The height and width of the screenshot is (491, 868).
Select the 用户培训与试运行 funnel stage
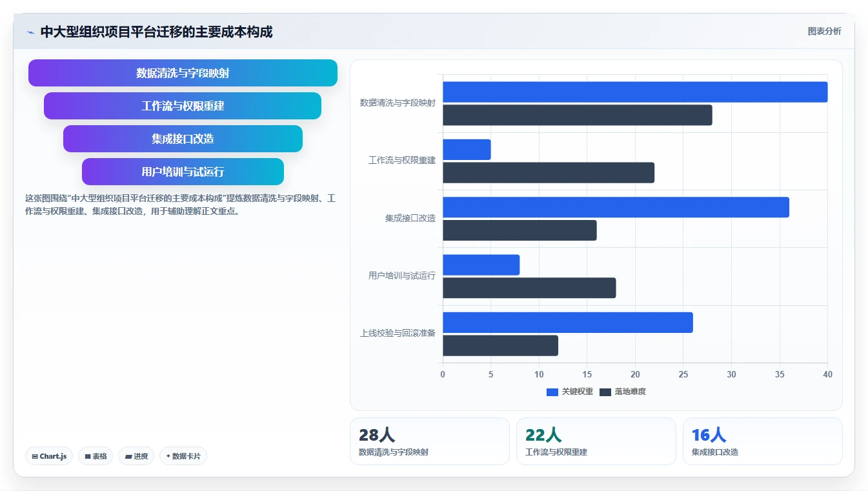183,172
